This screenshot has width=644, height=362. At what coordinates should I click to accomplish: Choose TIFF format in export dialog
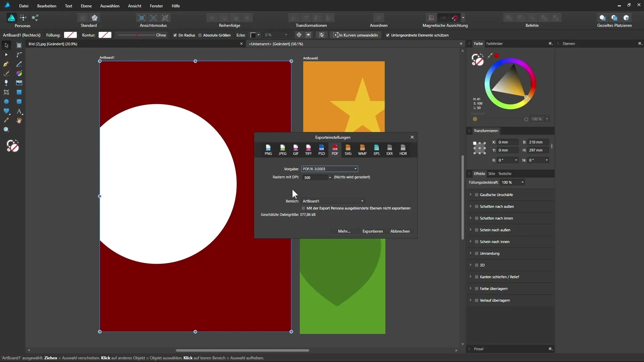tap(308, 150)
